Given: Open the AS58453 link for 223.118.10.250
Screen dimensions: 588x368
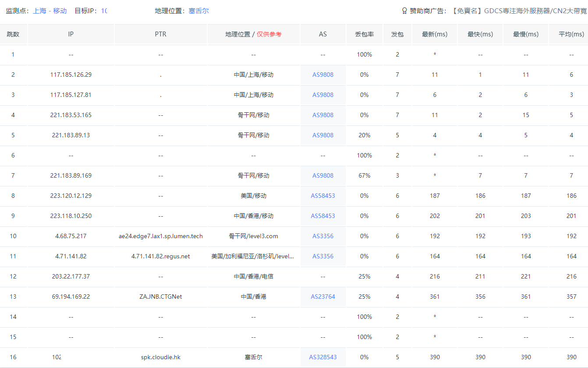Looking at the screenshot, I should pos(323,216).
